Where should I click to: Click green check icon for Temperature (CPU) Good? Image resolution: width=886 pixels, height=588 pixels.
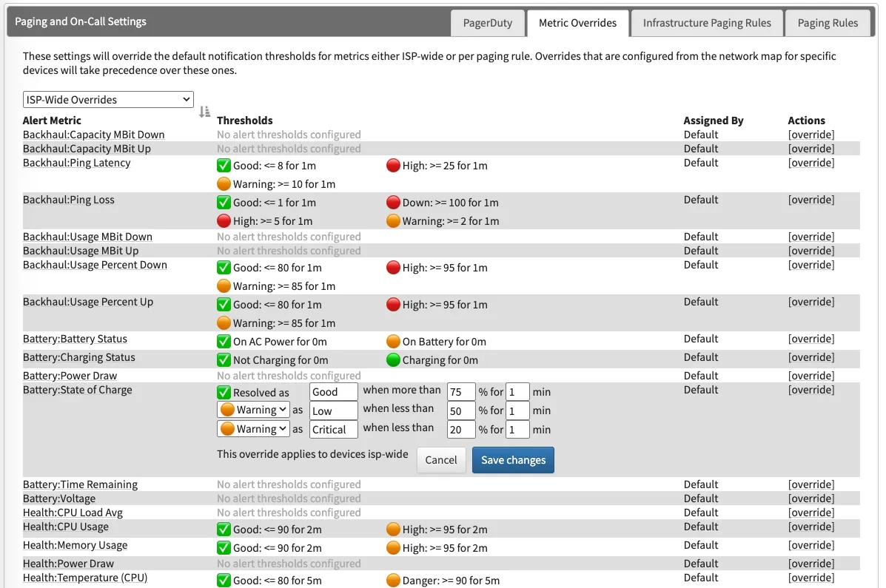tap(224, 580)
